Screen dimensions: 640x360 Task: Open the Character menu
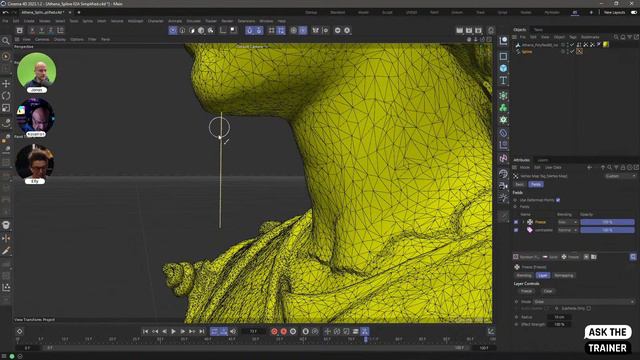coord(156,21)
